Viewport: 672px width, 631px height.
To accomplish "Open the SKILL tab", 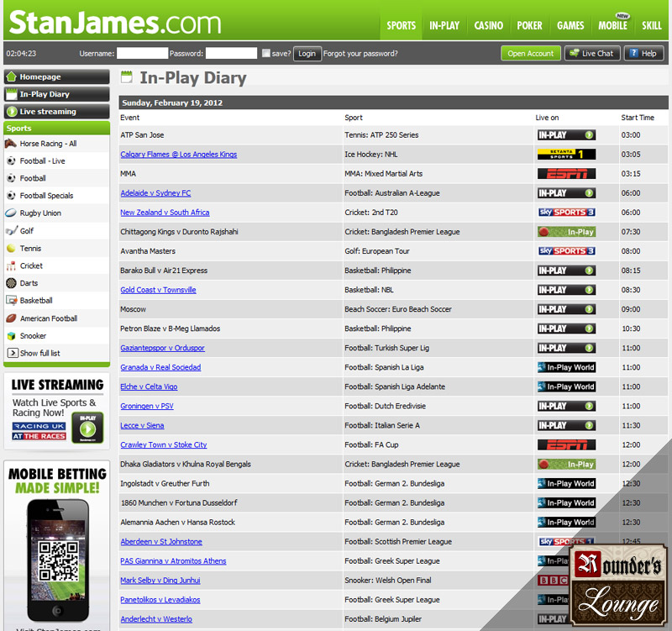I will click(x=652, y=26).
